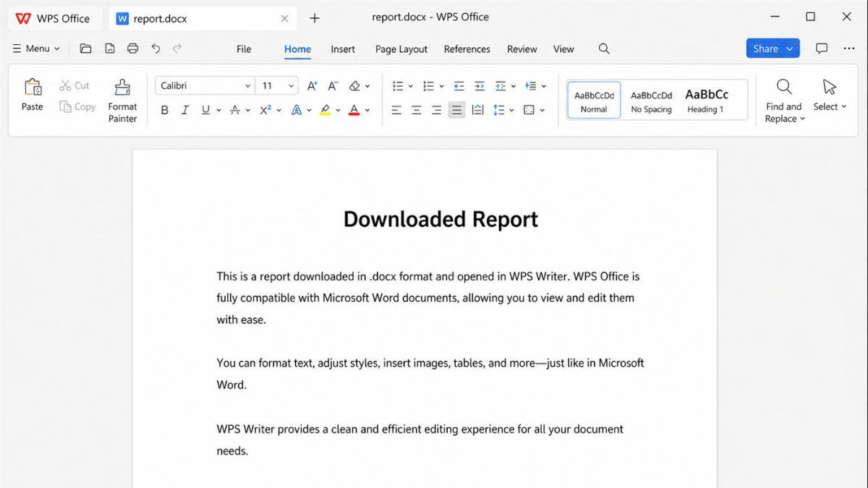Image resolution: width=868 pixels, height=488 pixels.
Task: Expand the Find and Replace dropdown arrow
Action: click(802, 119)
